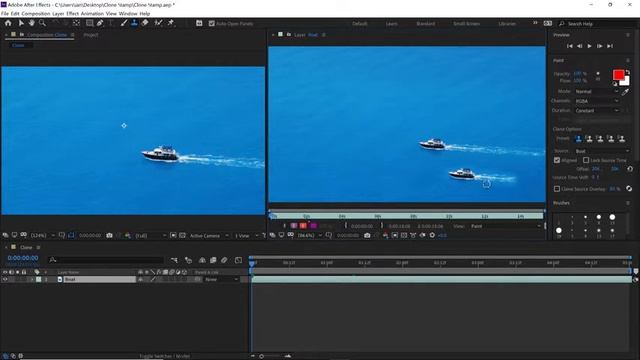Screen dimensions: 640x360
Task: Pick the largest brush tip in the top row
Action: click(x=612, y=217)
